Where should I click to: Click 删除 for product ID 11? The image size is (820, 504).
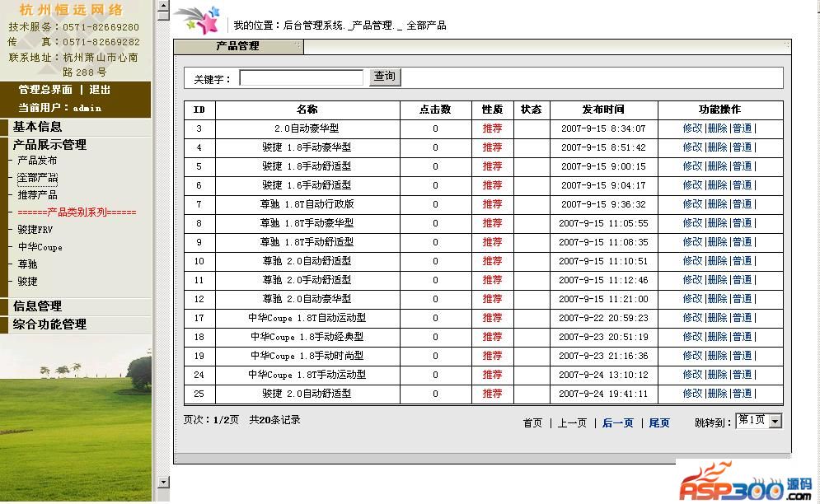click(x=717, y=280)
